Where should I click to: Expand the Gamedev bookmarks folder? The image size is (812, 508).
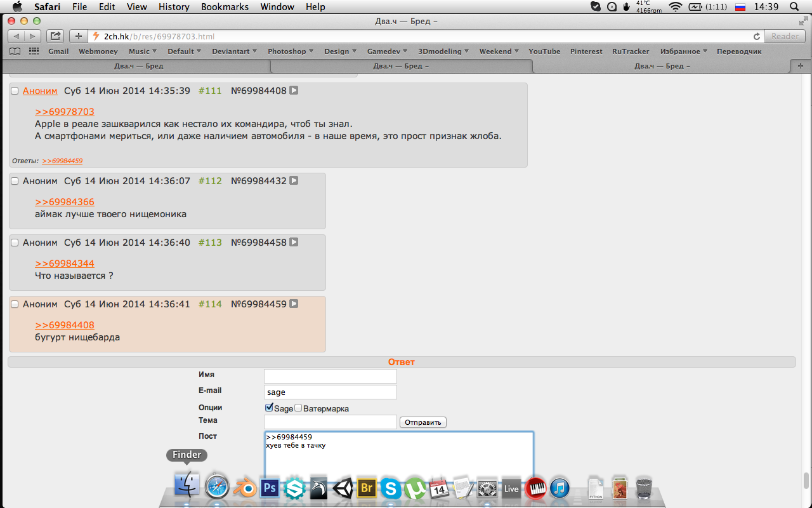tap(388, 51)
